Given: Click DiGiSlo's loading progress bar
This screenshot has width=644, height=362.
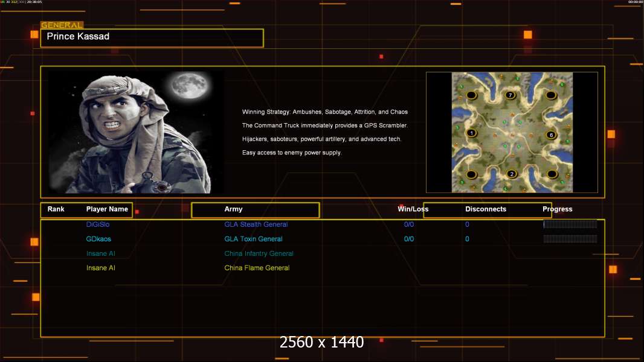Looking at the screenshot, I should tap(570, 224).
